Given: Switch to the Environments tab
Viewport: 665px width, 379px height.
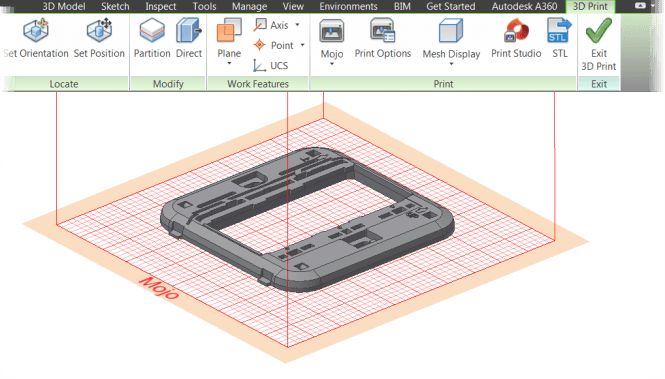Looking at the screenshot, I should tap(348, 6).
